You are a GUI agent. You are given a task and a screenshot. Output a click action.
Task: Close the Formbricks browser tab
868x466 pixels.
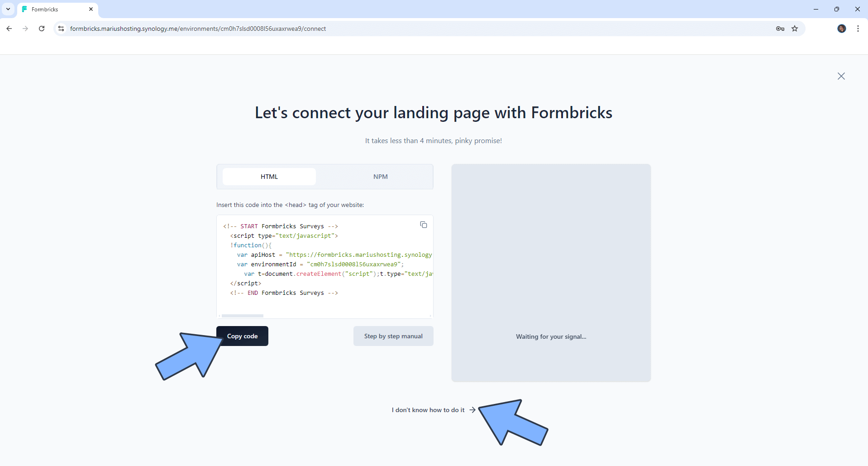pos(91,9)
